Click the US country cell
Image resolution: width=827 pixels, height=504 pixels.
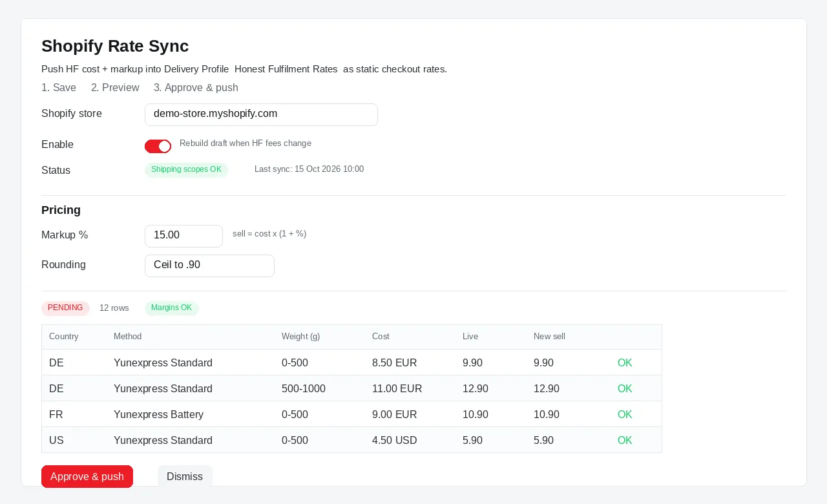[56, 441]
